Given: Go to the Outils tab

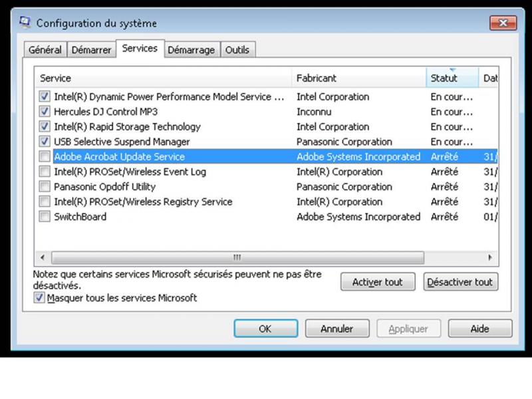Looking at the screenshot, I should coord(237,50).
